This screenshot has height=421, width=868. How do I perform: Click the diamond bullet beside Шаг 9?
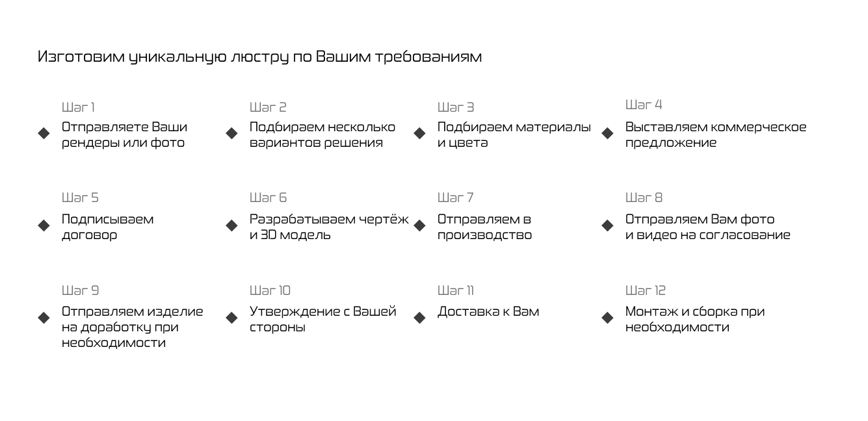coord(44,318)
